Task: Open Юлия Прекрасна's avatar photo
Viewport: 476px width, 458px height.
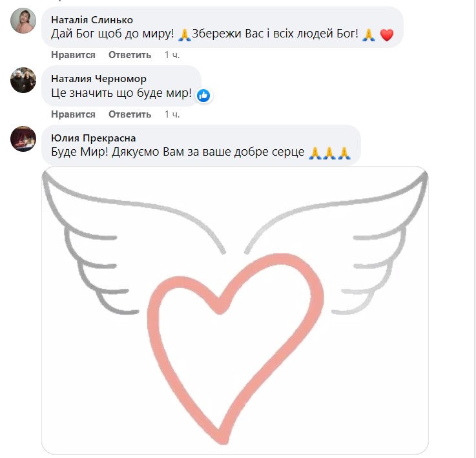Action: [x=23, y=139]
